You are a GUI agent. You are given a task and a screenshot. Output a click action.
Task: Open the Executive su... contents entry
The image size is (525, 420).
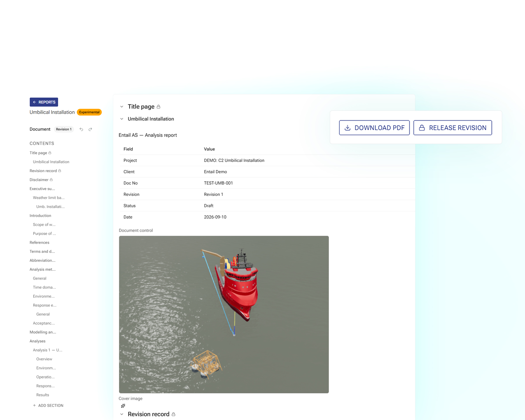(x=42, y=189)
